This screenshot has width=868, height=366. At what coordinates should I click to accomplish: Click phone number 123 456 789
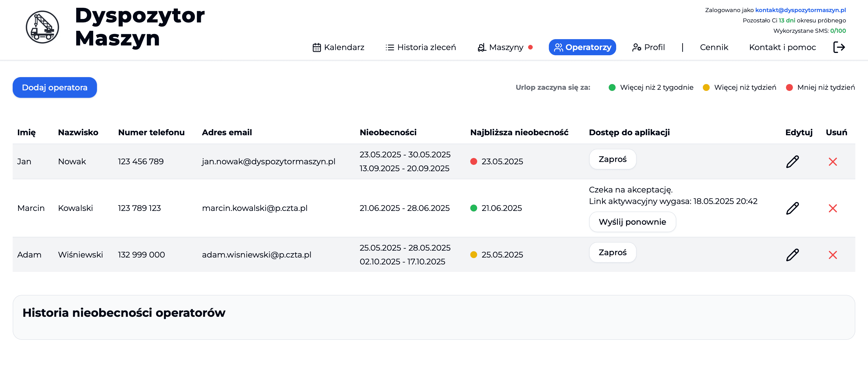tap(141, 162)
